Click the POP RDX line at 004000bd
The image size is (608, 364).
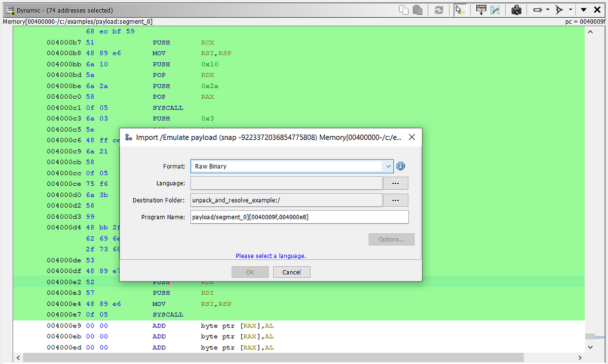click(298, 75)
